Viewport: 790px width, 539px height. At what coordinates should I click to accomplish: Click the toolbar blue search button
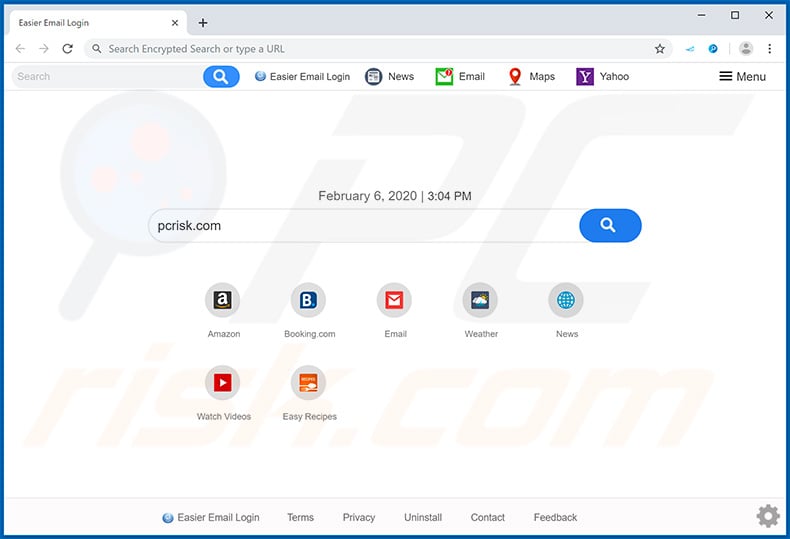click(x=221, y=77)
